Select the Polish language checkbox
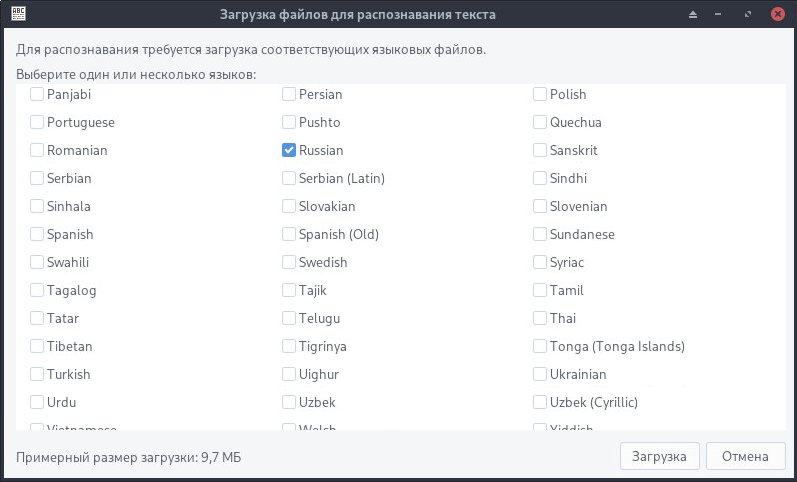This screenshot has height=482, width=797. pyautogui.click(x=541, y=94)
